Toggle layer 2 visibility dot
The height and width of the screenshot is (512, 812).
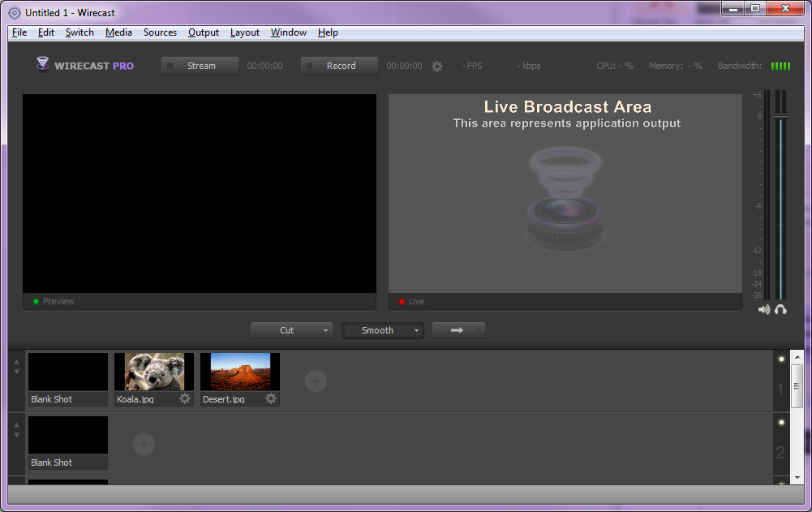click(x=781, y=423)
